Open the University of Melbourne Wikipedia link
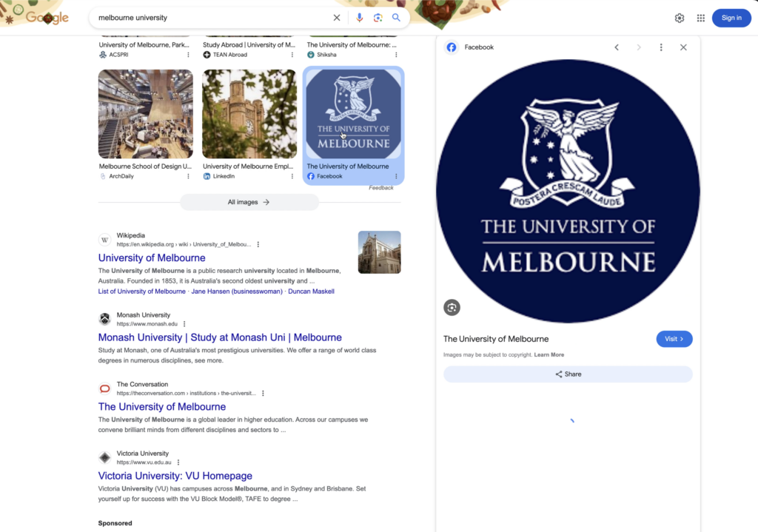758x532 pixels. tap(152, 258)
